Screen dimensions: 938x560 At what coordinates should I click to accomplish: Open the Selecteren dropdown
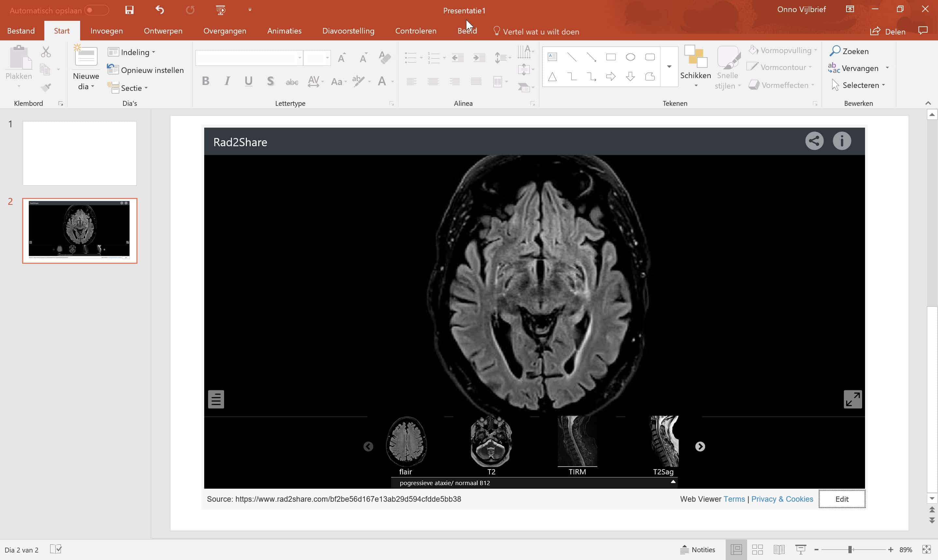point(858,85)
